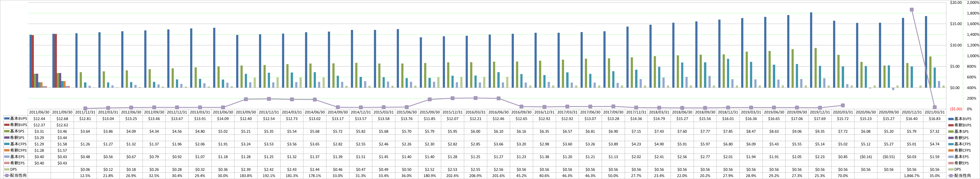Click 希釈EPS entry in the right-side legend

pyautogui.click(x=959, y=163)
